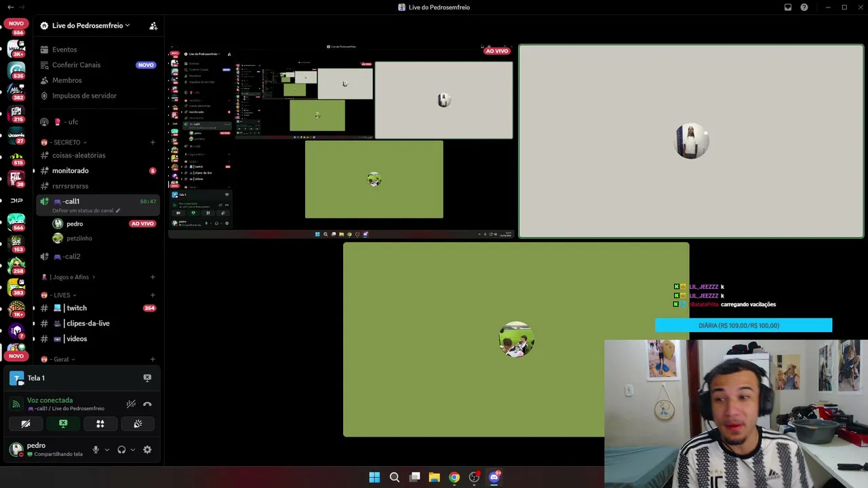Turn on the camera button
868x488 pixels.
coord(26,424)
